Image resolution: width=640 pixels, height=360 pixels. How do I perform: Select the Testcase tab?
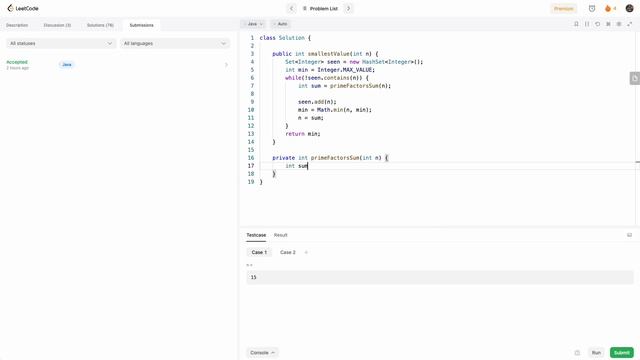pyautogui.click(x=256, y=235)
